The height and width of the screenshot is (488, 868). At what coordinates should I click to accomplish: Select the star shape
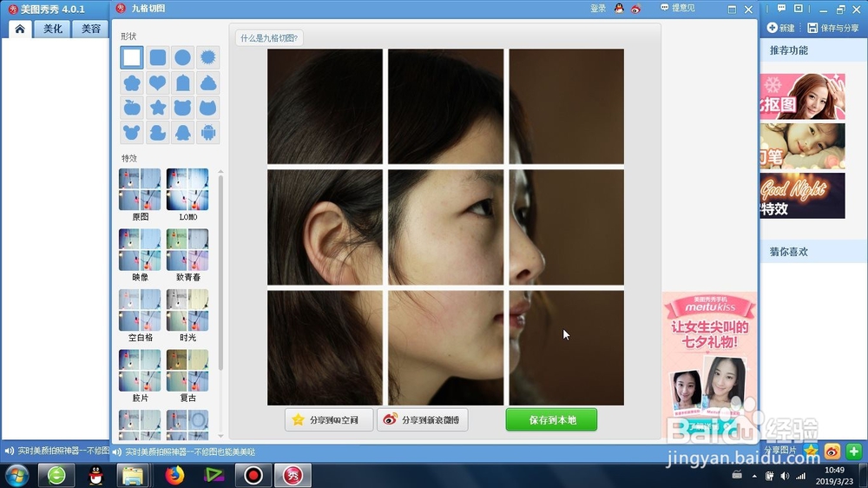click(158, 108)
